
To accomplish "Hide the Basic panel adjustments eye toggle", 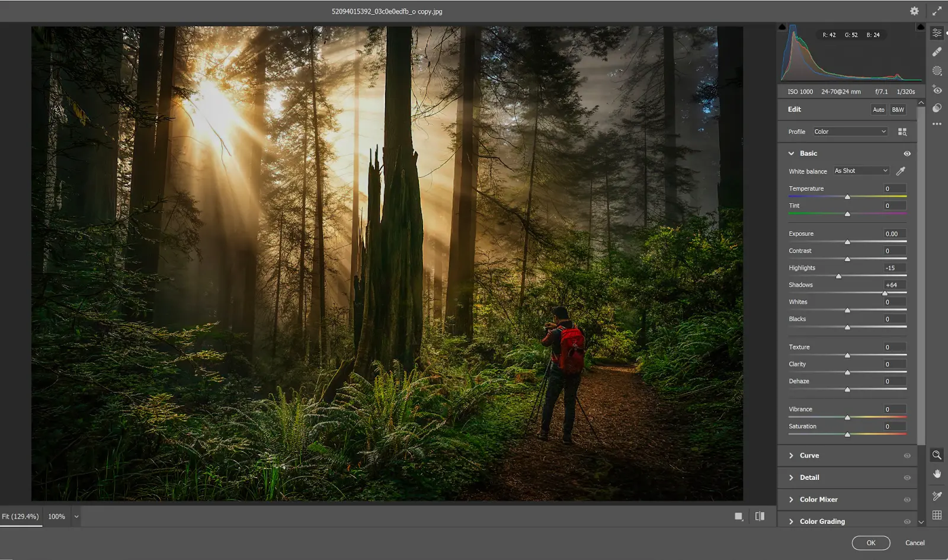I will pyautogui.click(x=907, y=153).
